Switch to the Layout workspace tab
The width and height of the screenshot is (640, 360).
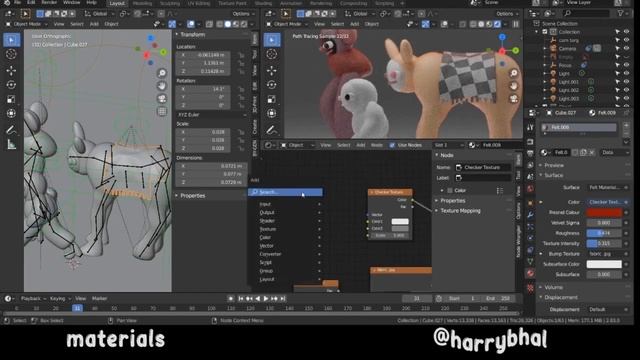pyautogui.click(x=117, y=3)
